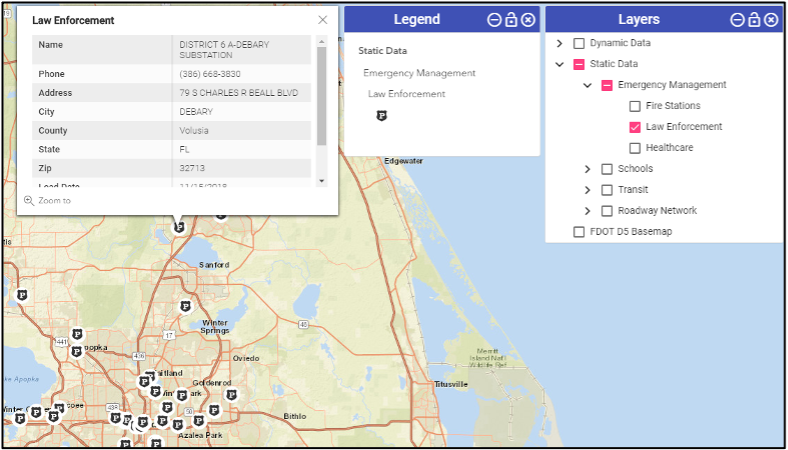788x450 pixels.
Task: Click the police marker under the popup pointer
Action: [x=179, y=227]
